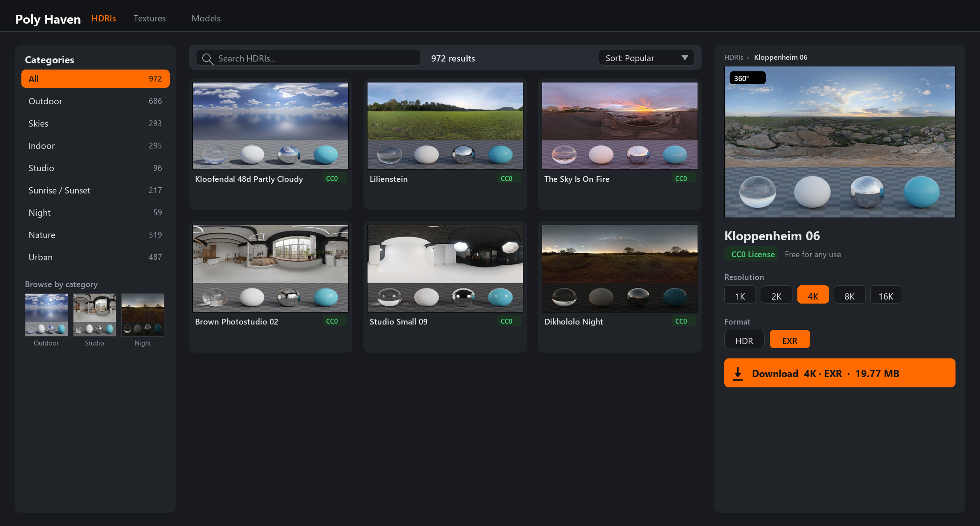Click Kloofendal 48d Partly Cloudy thumbnail

(x=270, y=126)
